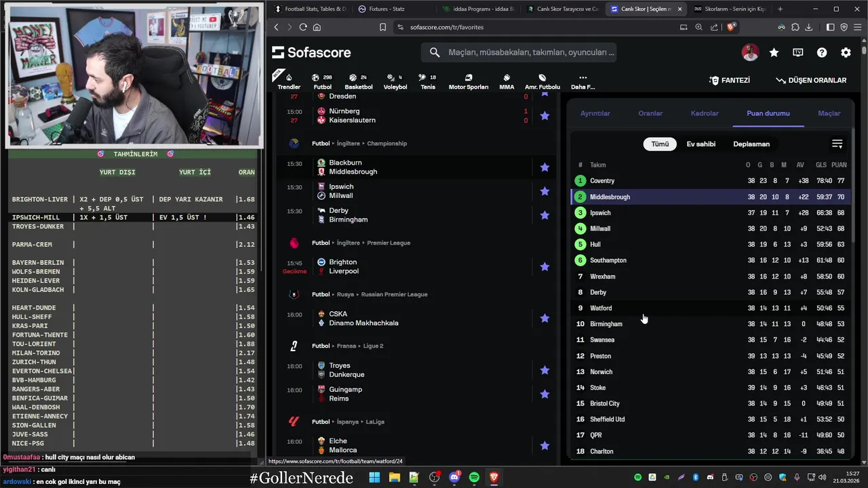Toggle favorite star for CSKA vs Dinamo Makhachkala

pyautogui.click(x=545, y=318)
